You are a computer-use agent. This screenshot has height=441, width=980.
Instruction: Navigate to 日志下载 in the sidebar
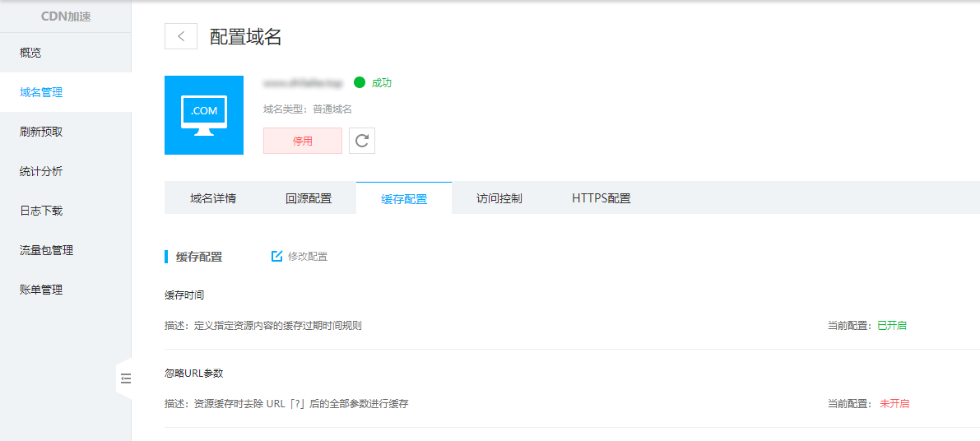[x=41, y=211]
